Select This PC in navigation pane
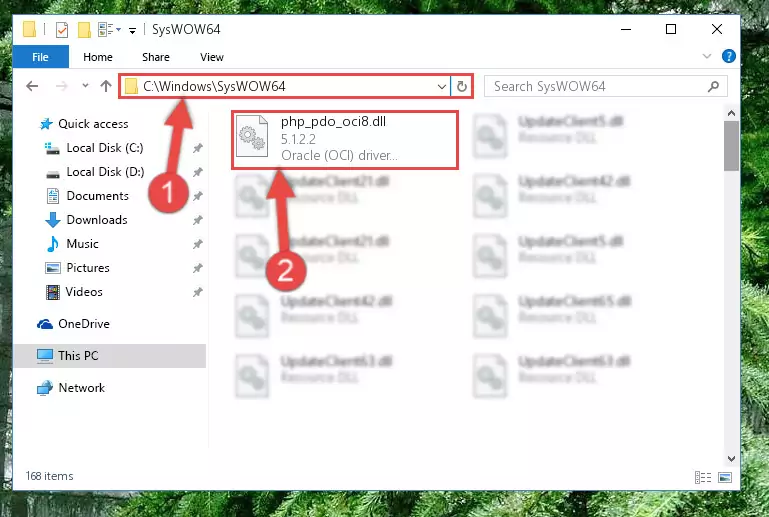The width and height of the screenshot is (769, 517). 110,356
